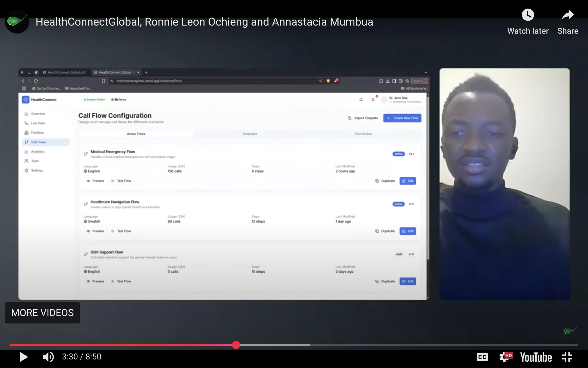Reload the browser page
The width and height of the screenshot is (588, 368).
36,81
